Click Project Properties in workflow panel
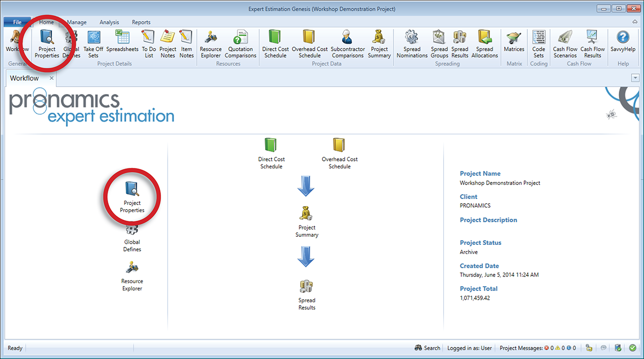 (132, 197)
